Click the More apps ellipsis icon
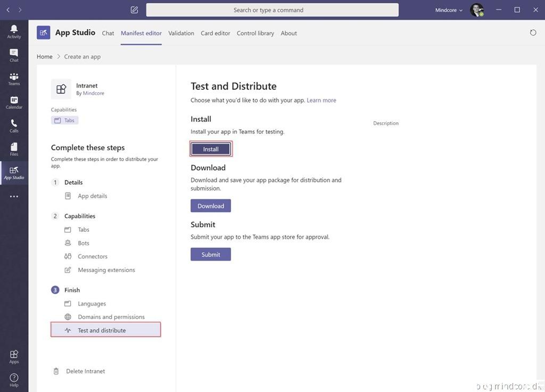The height and width of the screenshot is (392, 545). click(x=14, y=196)
